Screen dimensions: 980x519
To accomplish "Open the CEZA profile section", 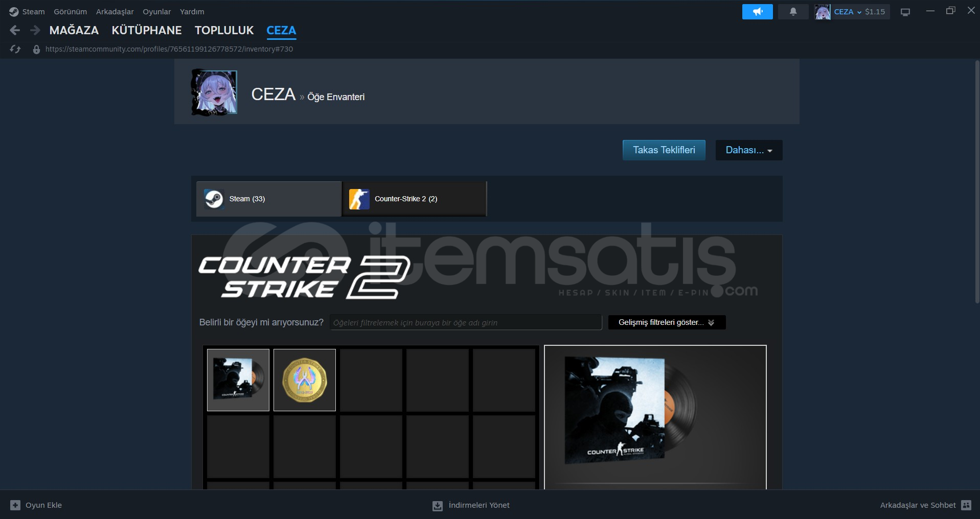I will coord(281,30).
